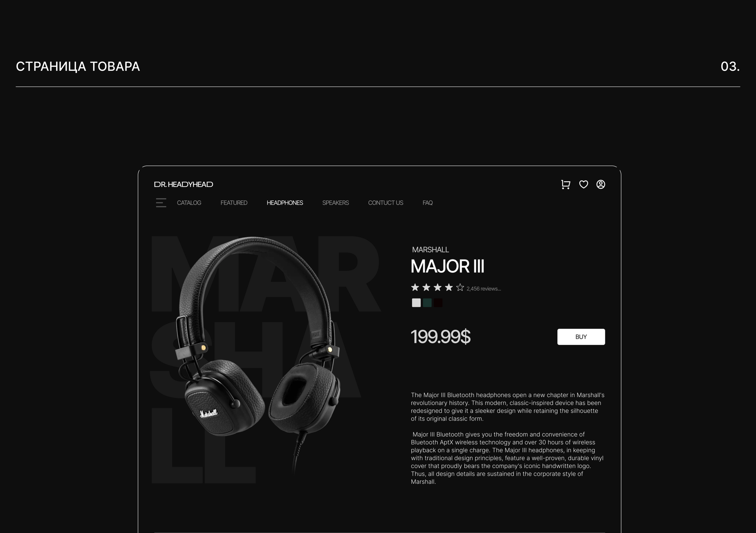Image resolution: width=756 pixels, height=533 pixels.
Task: Click the third rating star
Action: pyautogui.click(x=437, y=287)
